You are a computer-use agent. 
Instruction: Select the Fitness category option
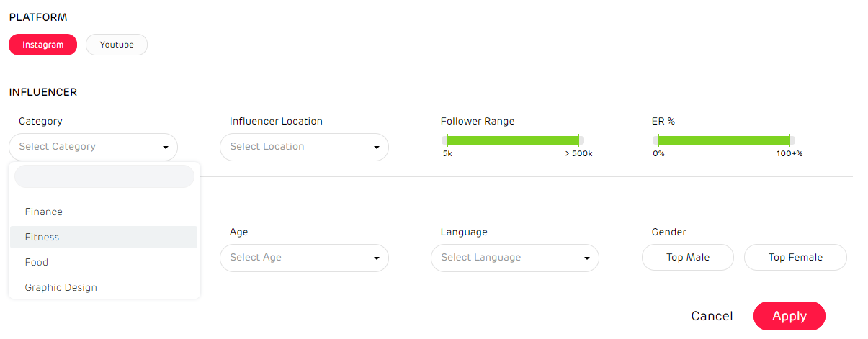[42, 238]
